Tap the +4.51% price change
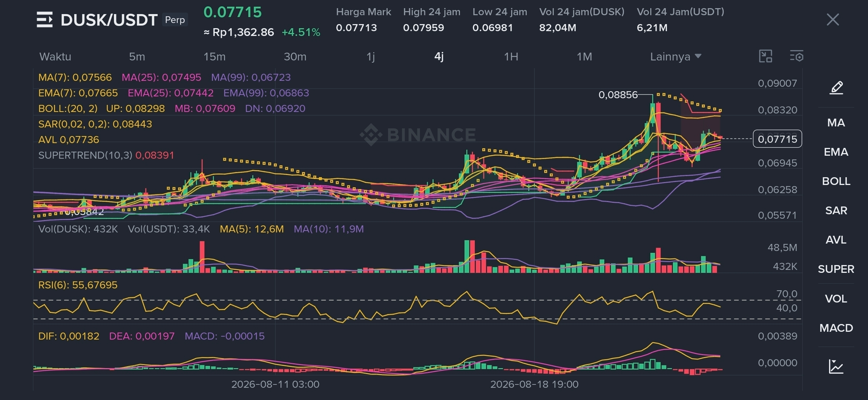 pos(301,32)
